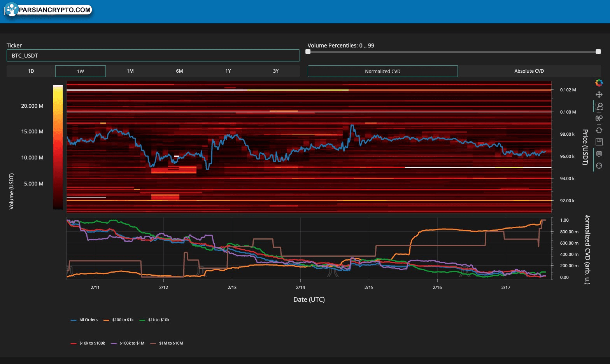Click the volume heatmap color bar

click(58, 147)
